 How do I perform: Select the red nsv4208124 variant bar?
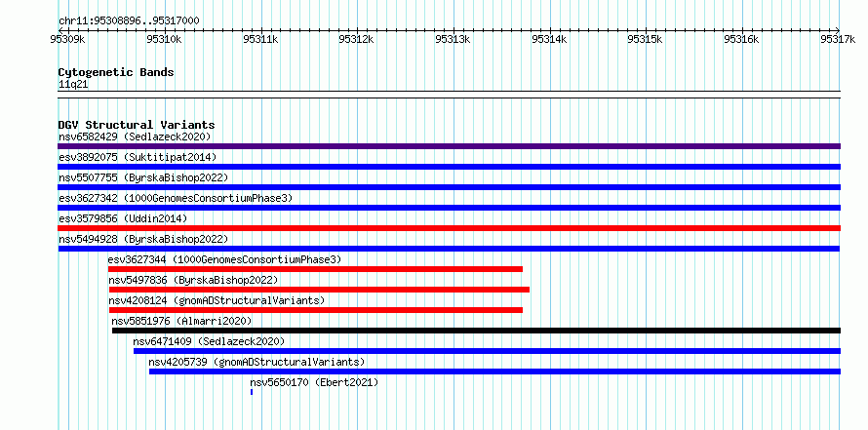[316, 310]
